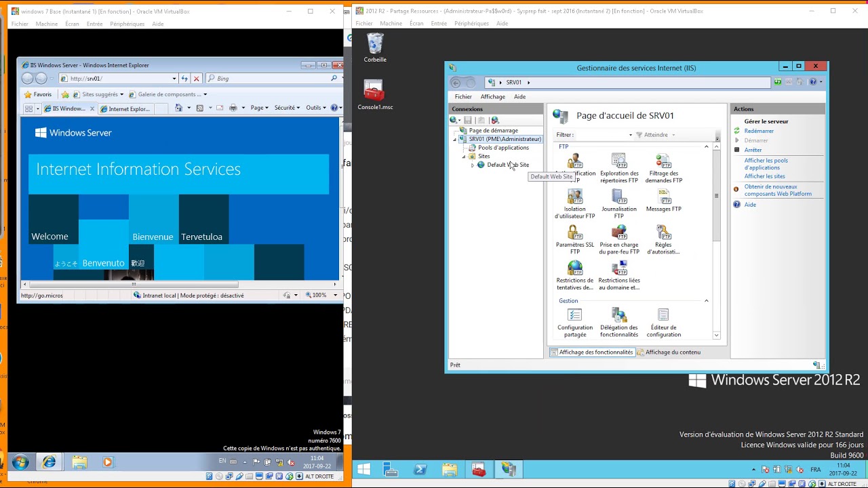Open Prise en charge du pare-feu FTP
868x488 pixels.
pos(619,240)
